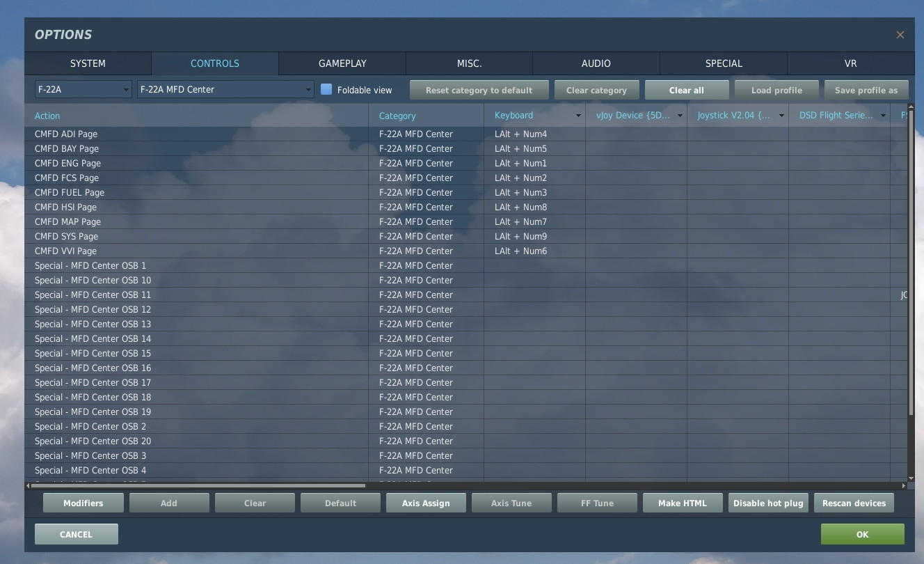The image size is (924, 564).
Task: Open the Joystick V2.04 column dropdown arrow
Action: click(781, 116)
